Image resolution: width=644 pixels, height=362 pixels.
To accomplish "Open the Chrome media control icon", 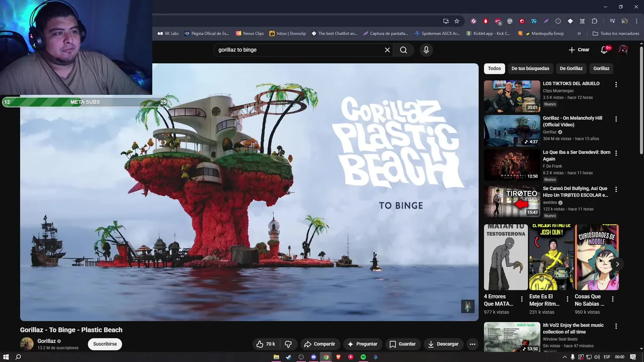I will 612,21.
